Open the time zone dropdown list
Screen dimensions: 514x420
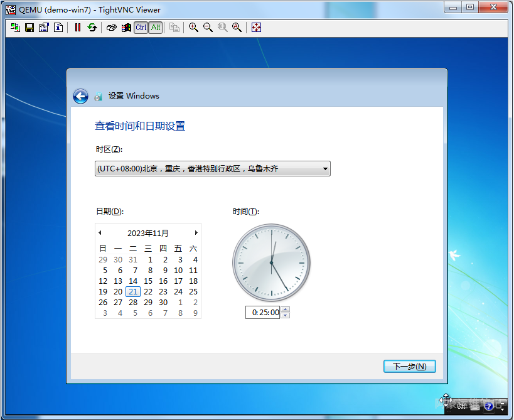[x=325, y=168]
